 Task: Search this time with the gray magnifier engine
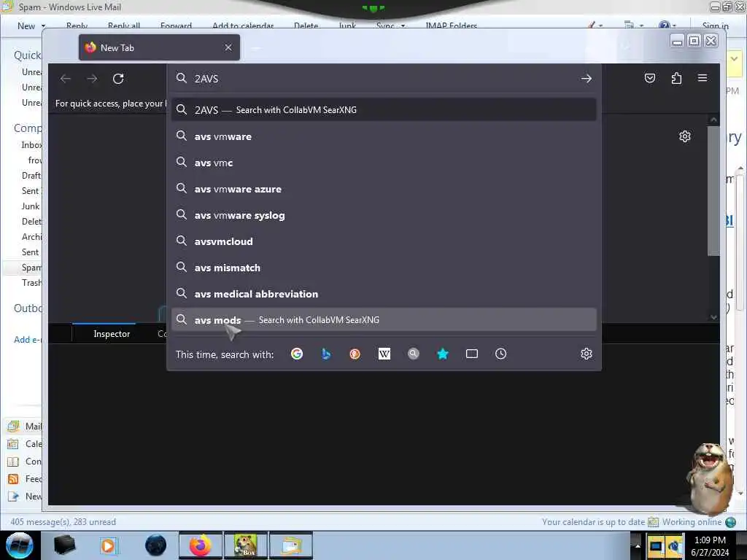pyautogui.click(x=414, y=354)
